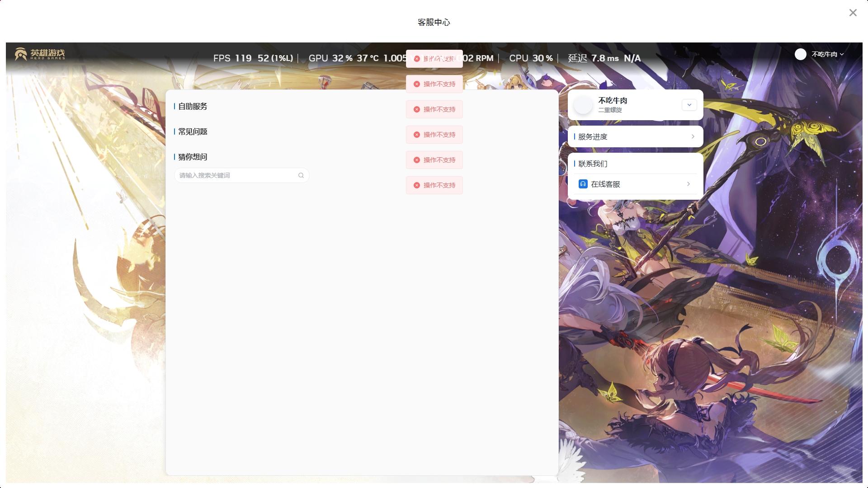Expand the chevron button on the user card
This screenshot has height=488, width=868.
pos(689,105)
